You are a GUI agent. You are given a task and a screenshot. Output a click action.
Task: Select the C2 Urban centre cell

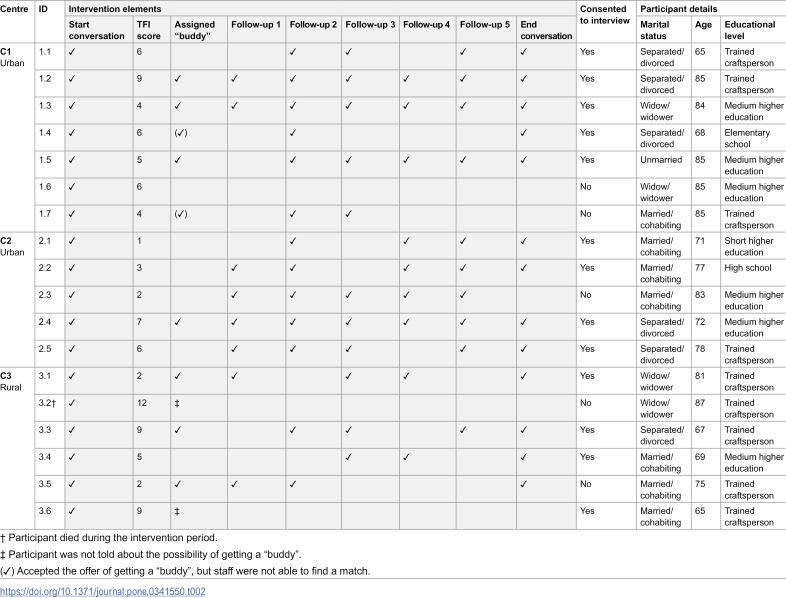(13, 246)
